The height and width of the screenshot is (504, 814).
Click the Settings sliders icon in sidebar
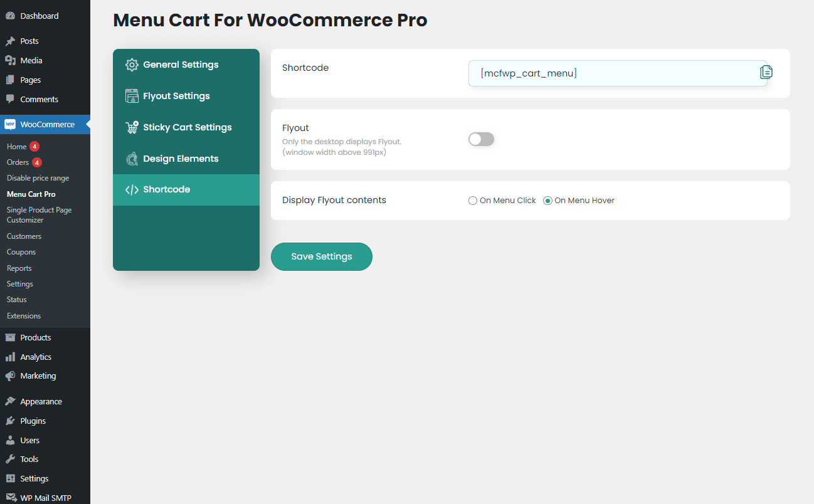point(10,478)
